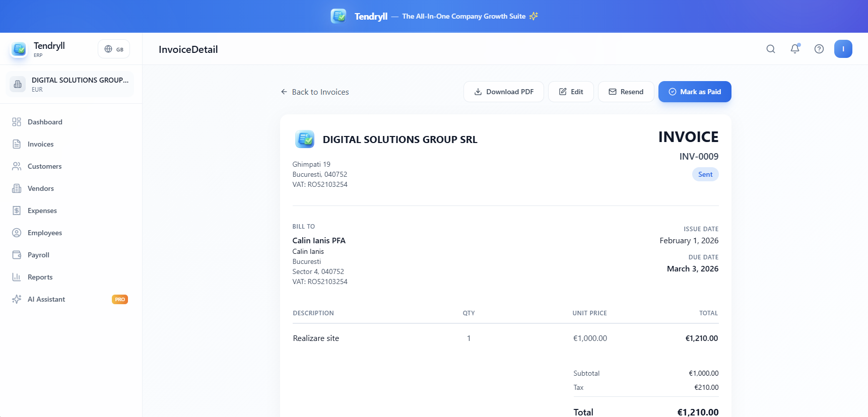Go back to Invoices list

[x=315, y=92]
